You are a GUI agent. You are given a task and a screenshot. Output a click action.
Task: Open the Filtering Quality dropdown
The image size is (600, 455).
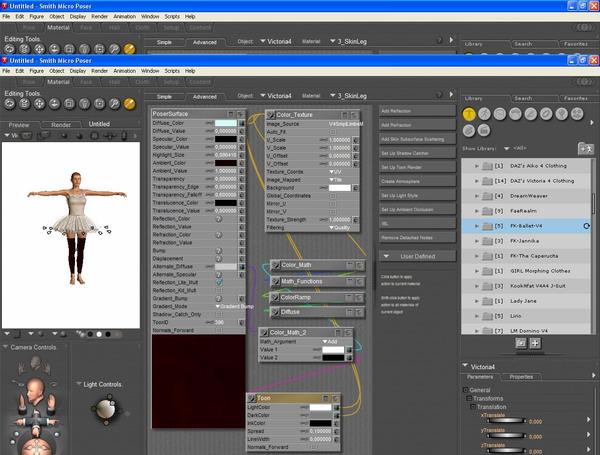click(340, 228)
